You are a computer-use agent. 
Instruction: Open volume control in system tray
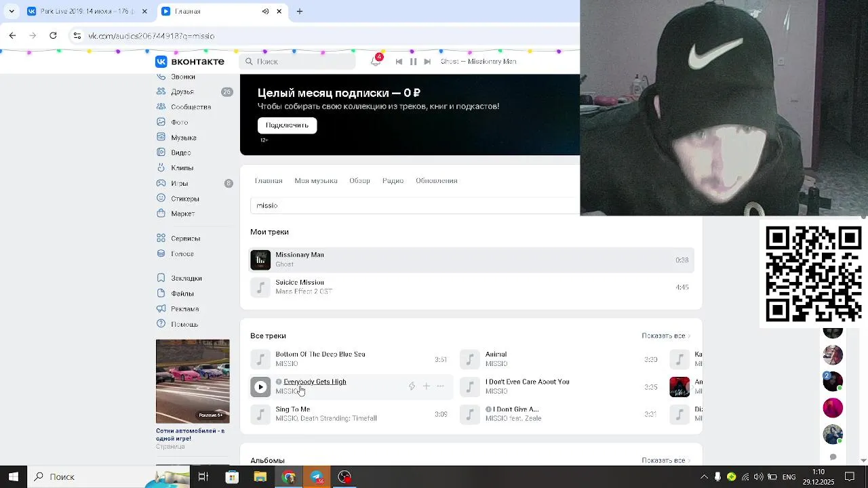tap(758, 477)
